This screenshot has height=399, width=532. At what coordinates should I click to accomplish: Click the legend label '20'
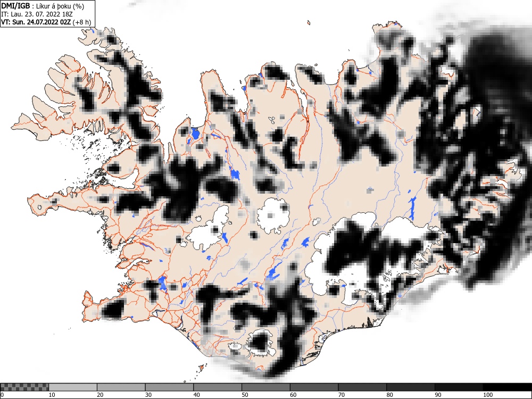pyautogui.click(x=100, y=395)
